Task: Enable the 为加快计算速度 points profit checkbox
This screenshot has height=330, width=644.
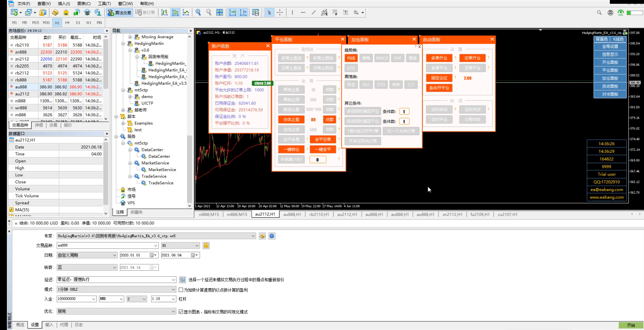Action: [x=181, y=290]
